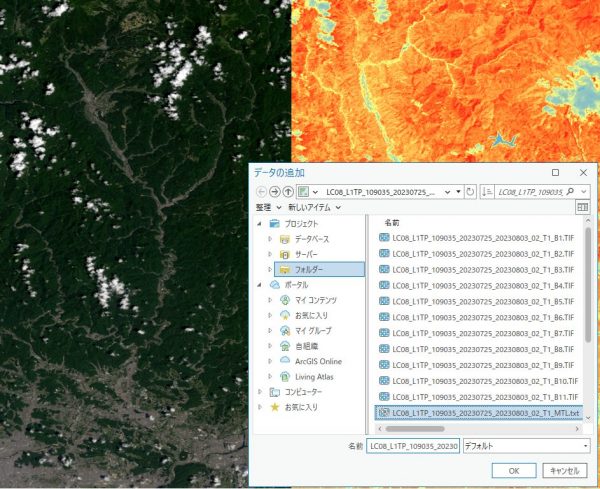Click the folder connection icon in the path bar
This screenshot has width=600, height=489.
303,191
